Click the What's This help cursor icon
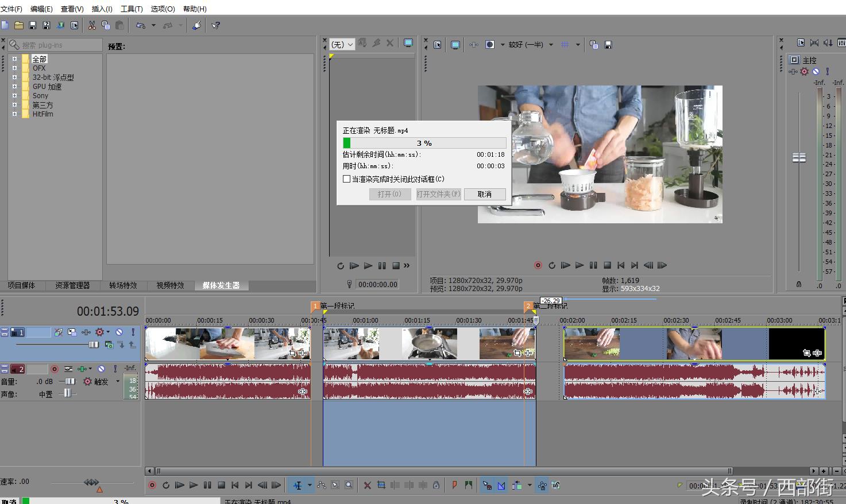The image size is (846, 504). [x=216, y=25]
